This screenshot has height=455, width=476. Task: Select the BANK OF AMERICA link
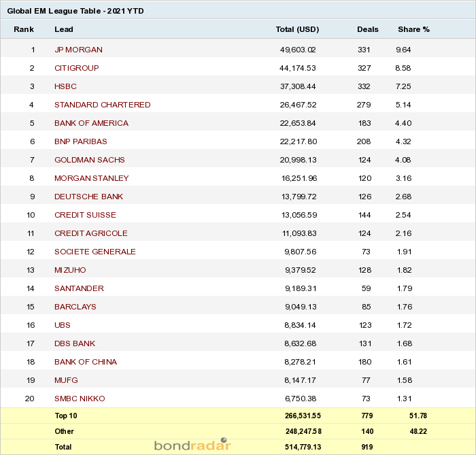click(x=91, y=123)
